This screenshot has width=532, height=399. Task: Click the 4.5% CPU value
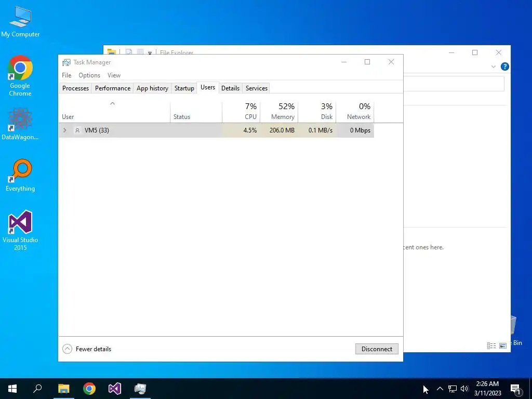tap(250, 130)
